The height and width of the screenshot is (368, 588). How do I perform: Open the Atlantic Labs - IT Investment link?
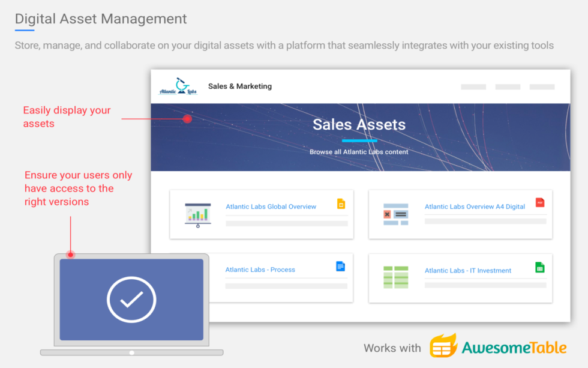[x=468, y=270]
